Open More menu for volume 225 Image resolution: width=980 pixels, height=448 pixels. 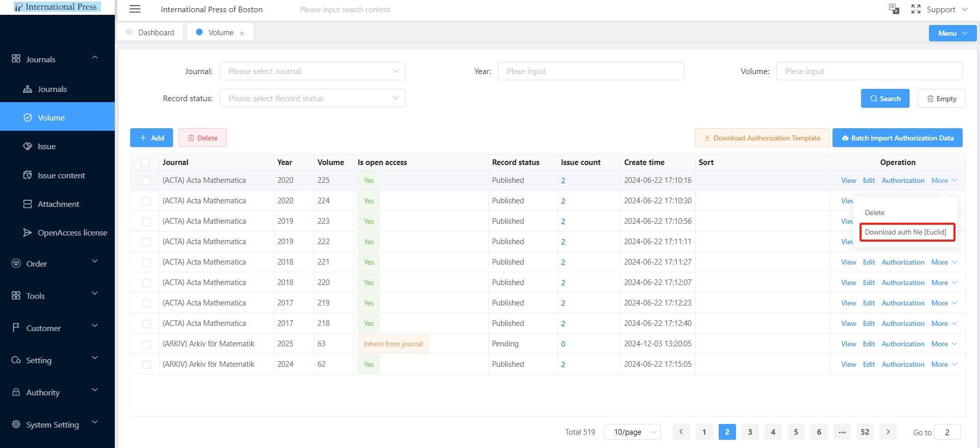[944, 180]
